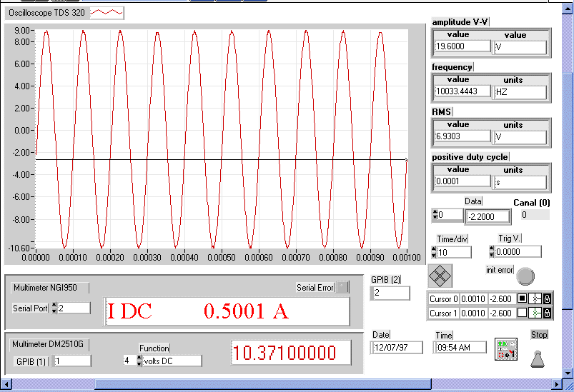Click the Date field 12/07/97
The image size is (574, 392).
click(397, 348)
